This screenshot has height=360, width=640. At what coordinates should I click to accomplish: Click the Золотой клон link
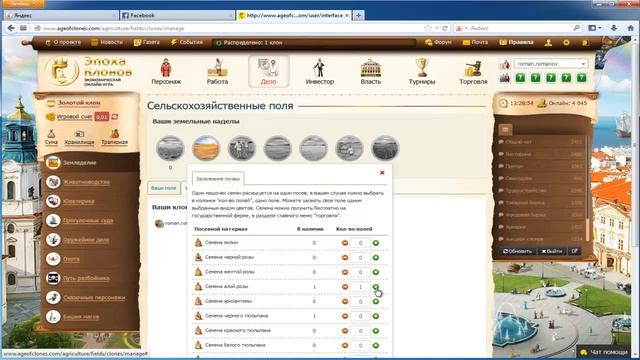(x=79, y=103)
